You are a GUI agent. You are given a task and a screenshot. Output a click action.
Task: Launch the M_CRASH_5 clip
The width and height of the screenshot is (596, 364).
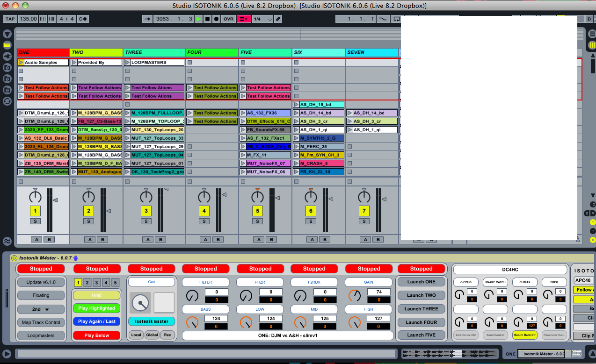296,163
